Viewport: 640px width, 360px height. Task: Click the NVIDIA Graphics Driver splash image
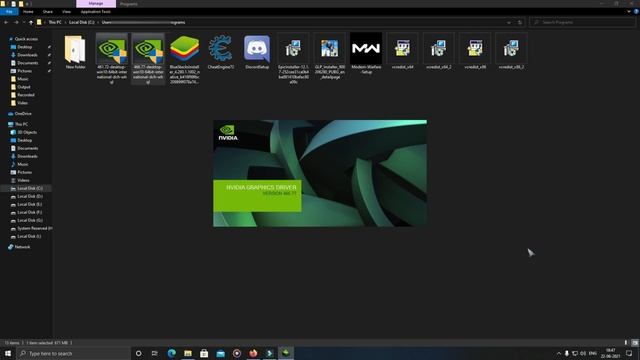click(x=320, y=173)
